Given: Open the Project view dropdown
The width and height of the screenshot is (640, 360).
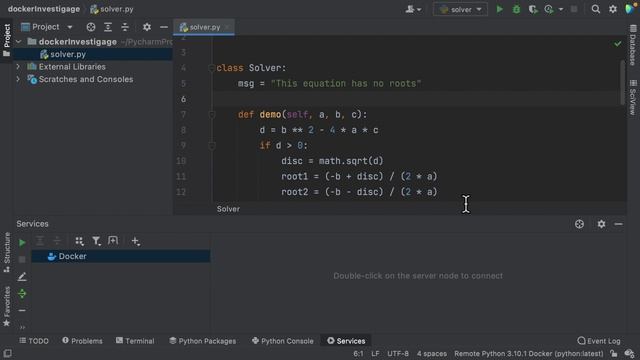Looking at the screenshot, I should tap(47, 27).
